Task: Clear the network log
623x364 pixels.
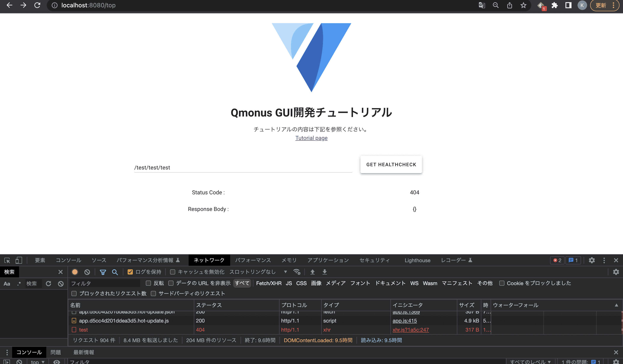Action: 87,272
